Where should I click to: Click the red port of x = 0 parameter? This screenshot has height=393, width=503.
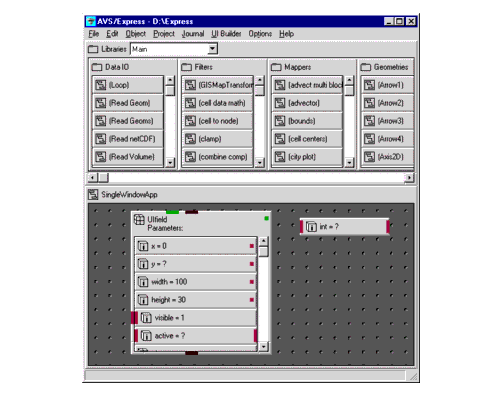pos(252,246)
